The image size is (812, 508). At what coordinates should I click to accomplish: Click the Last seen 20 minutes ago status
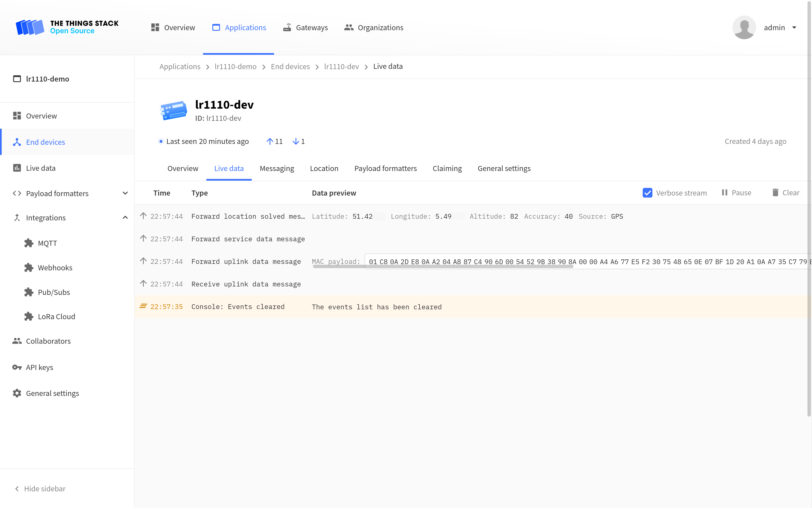tap(207, 141)
